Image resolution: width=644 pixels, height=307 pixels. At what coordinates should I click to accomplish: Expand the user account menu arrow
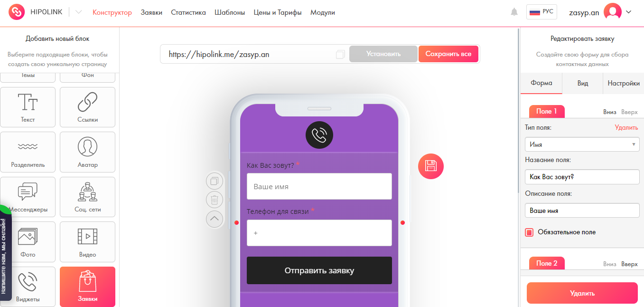click(x=629, y=12)
